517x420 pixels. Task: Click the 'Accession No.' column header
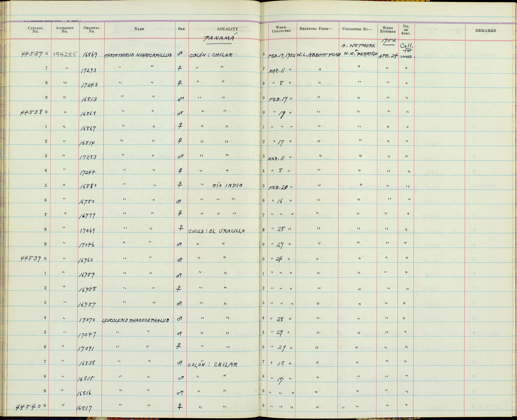[x=65, y=29]
